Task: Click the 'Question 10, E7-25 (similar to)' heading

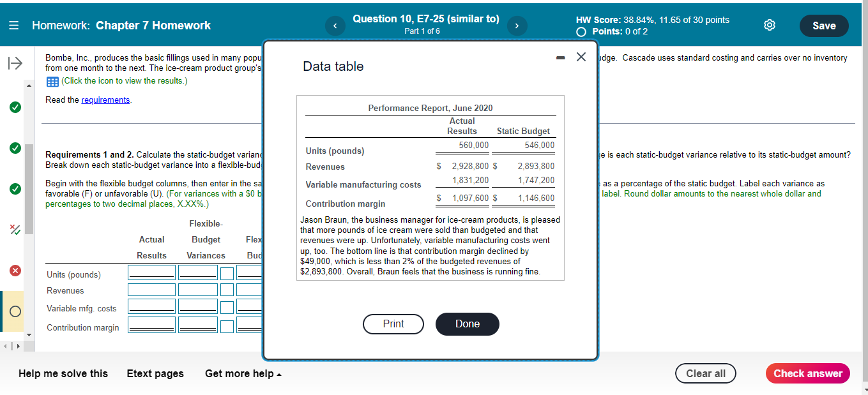Action: point(426,19)
